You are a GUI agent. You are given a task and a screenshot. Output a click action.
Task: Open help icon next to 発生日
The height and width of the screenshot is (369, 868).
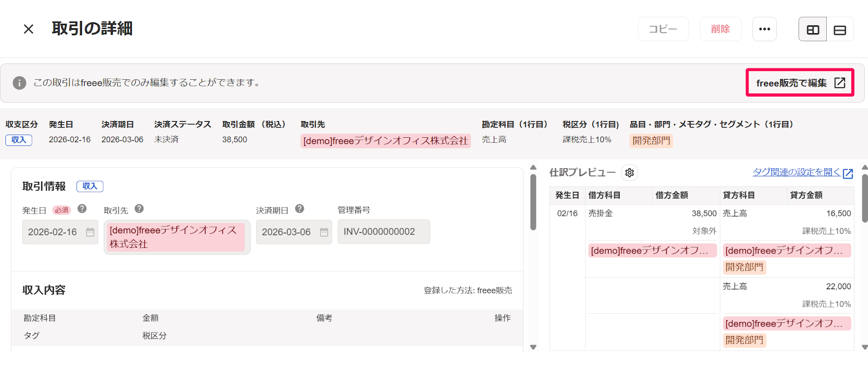[82, 208]
